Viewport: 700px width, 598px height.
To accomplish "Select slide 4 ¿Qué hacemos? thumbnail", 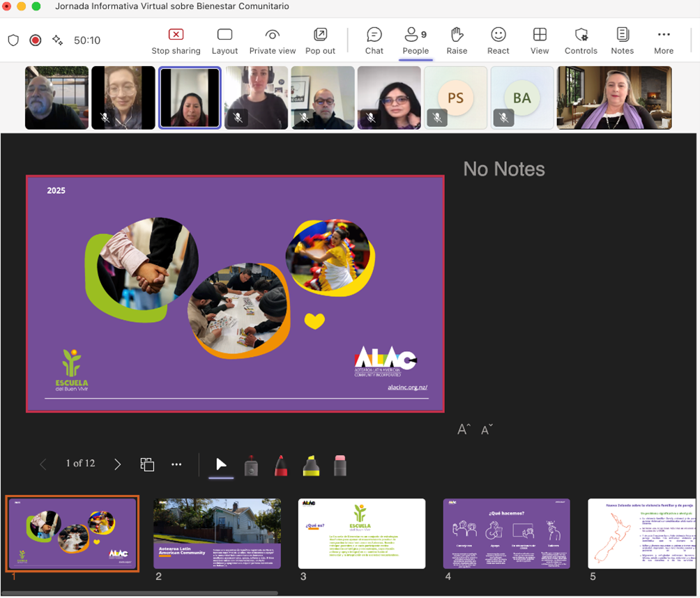I will [506, 533].
